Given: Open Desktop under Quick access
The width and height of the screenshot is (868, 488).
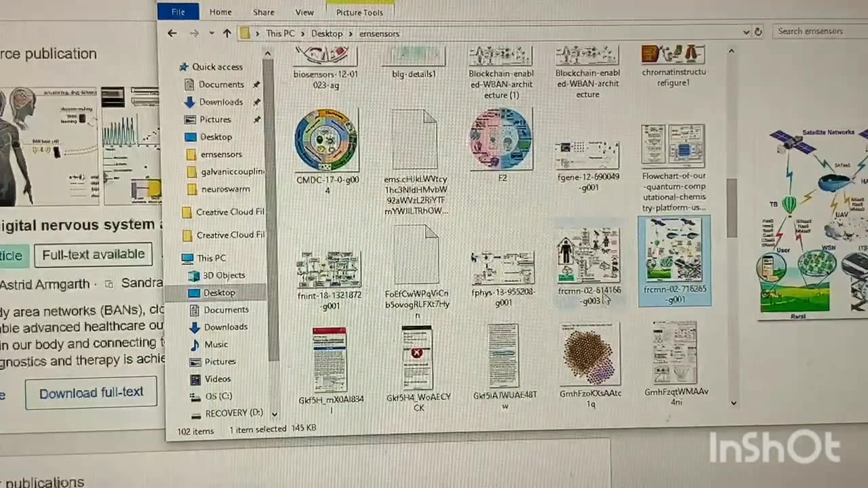Looking at the screenshot, I should (x=216, y=137).
